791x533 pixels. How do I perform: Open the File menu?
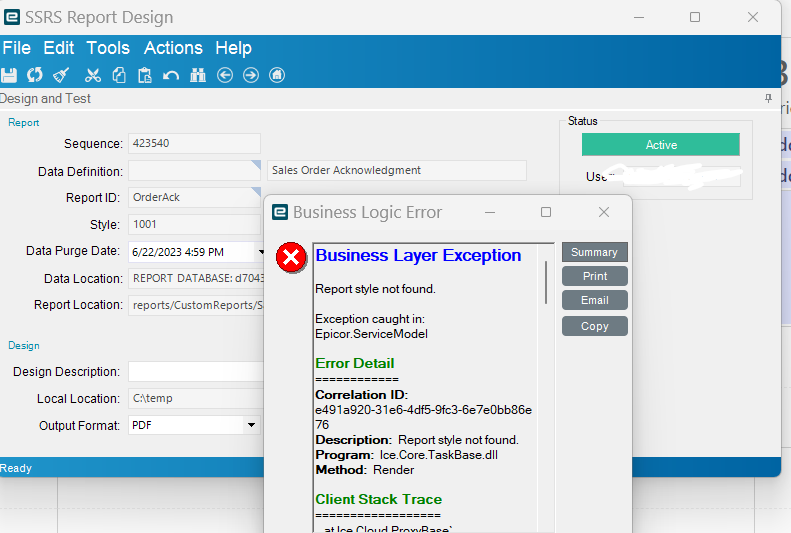point(17,48)
